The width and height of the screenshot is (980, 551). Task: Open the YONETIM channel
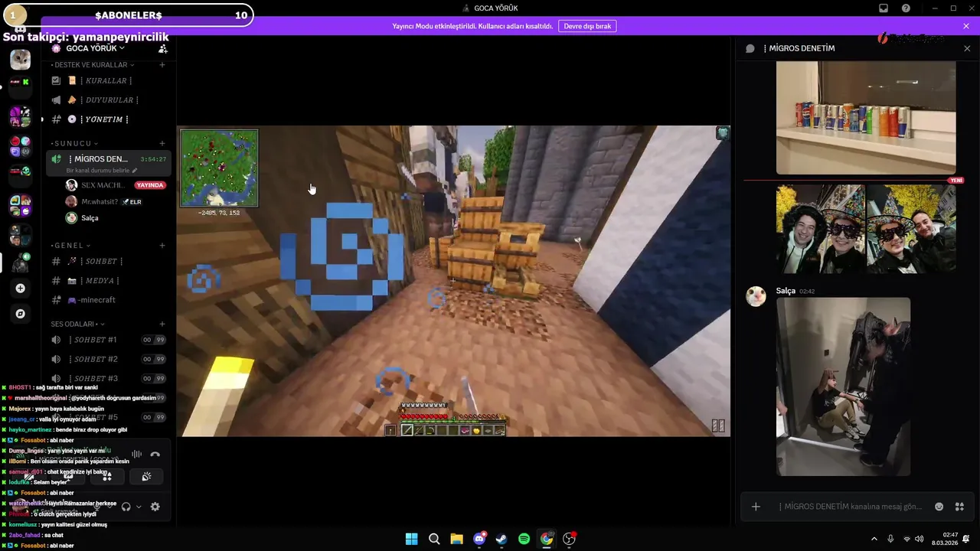(x=107, y=119)
